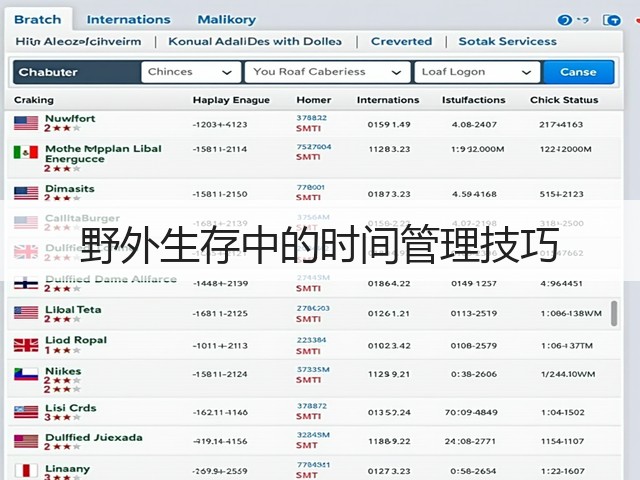Open the Bratch tab

38,19
